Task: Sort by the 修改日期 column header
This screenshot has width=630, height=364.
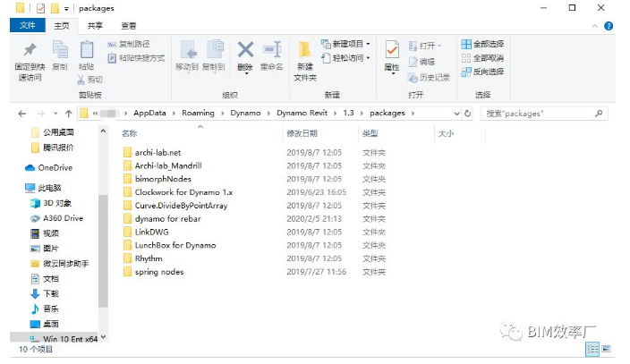Action: click(302, 133)
